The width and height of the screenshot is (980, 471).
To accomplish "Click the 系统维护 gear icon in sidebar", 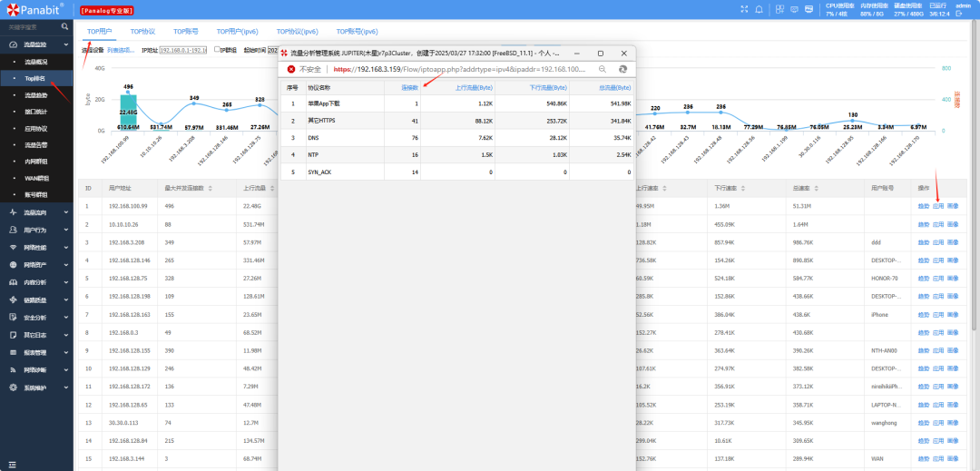I will pyautogui.click(x=13, y=388).
